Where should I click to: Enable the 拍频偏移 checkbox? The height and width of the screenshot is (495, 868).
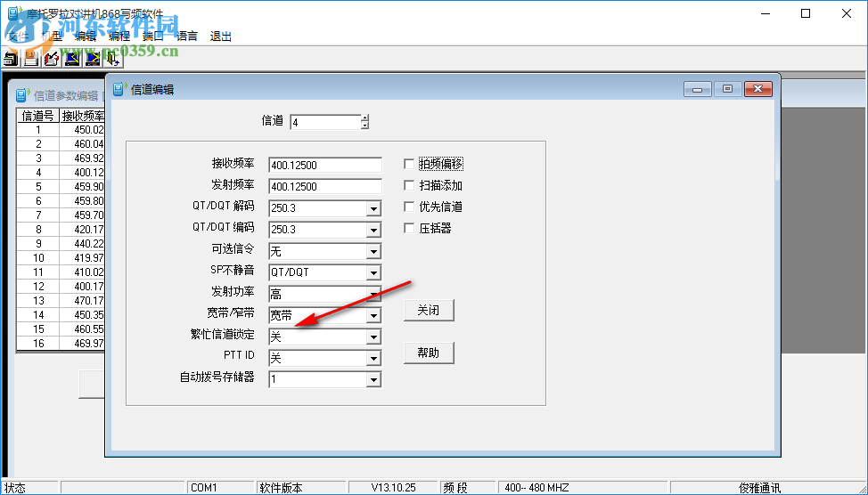(409, 164)
